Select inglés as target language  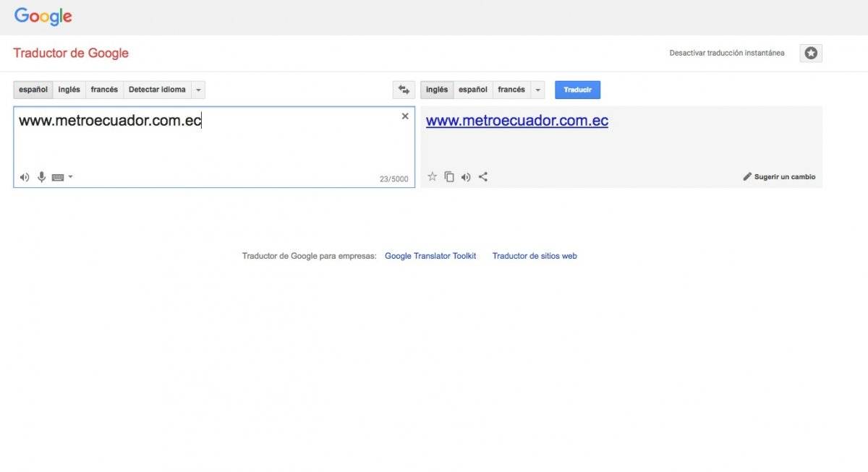(x=437, y=90)
